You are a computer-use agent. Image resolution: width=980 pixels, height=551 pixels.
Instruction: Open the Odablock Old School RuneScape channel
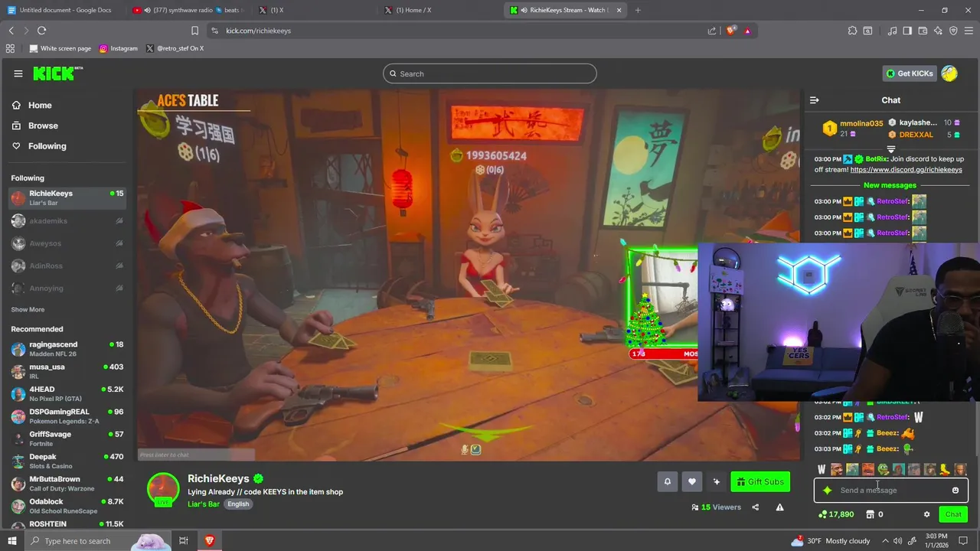67,506
